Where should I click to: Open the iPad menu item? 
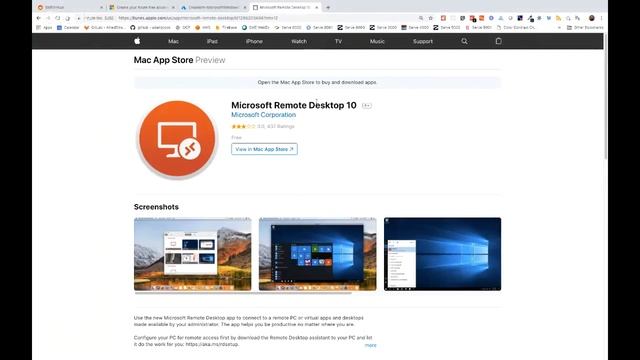(x=212, y=41)
